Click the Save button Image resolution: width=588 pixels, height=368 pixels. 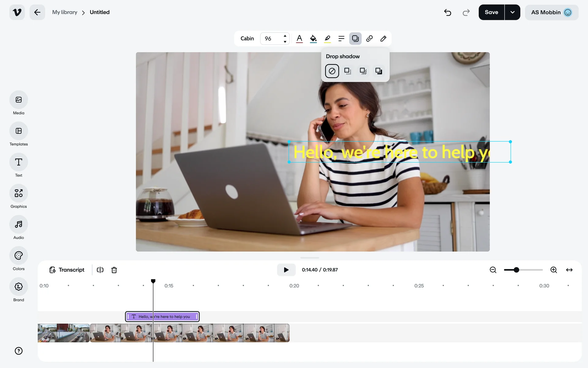point(491,12)
